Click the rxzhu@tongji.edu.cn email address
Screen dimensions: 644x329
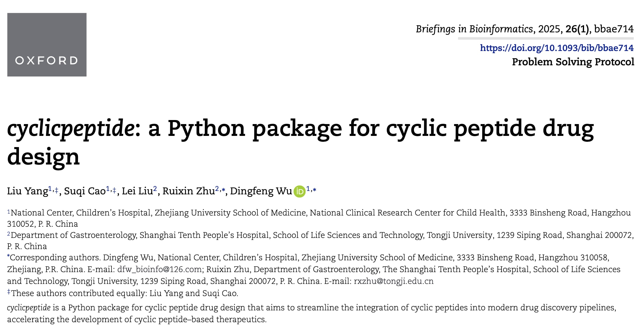[393, 281]
